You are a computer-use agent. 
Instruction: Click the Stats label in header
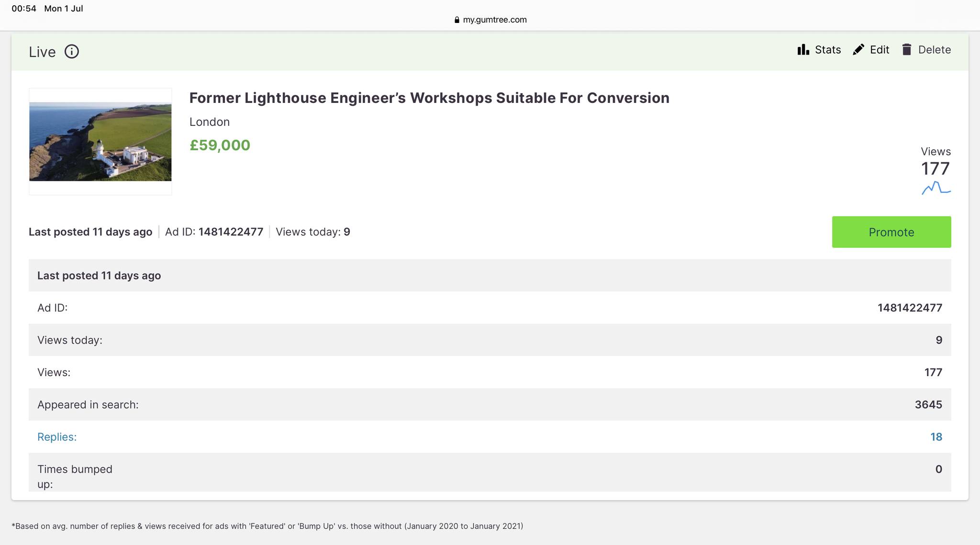coord(828,50)
